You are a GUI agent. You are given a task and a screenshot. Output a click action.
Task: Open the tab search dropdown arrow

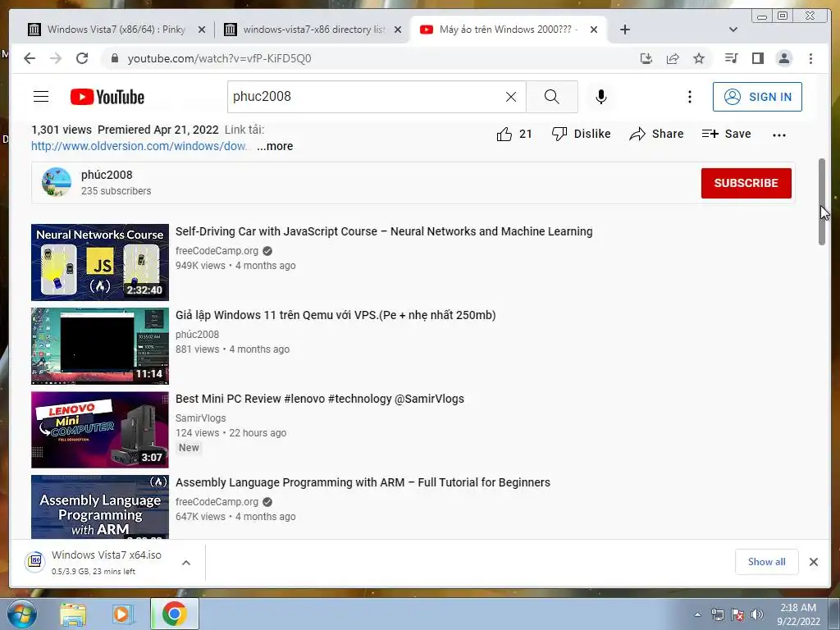click(x=733, y=30)
